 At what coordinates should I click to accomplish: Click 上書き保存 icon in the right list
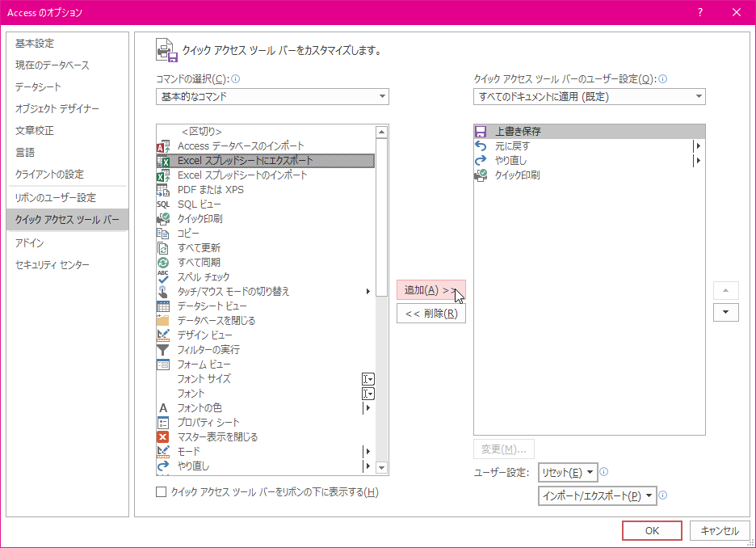point(481,132)
